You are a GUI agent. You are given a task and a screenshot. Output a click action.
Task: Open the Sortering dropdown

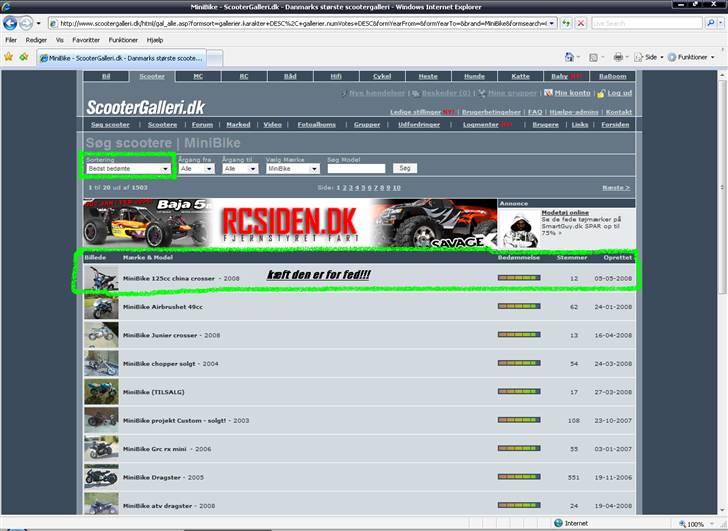click(x=128, y=168)
